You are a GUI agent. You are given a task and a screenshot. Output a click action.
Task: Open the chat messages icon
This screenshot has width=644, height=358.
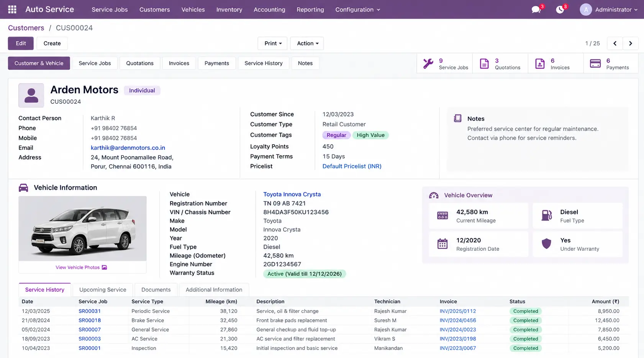click(536, 10)
